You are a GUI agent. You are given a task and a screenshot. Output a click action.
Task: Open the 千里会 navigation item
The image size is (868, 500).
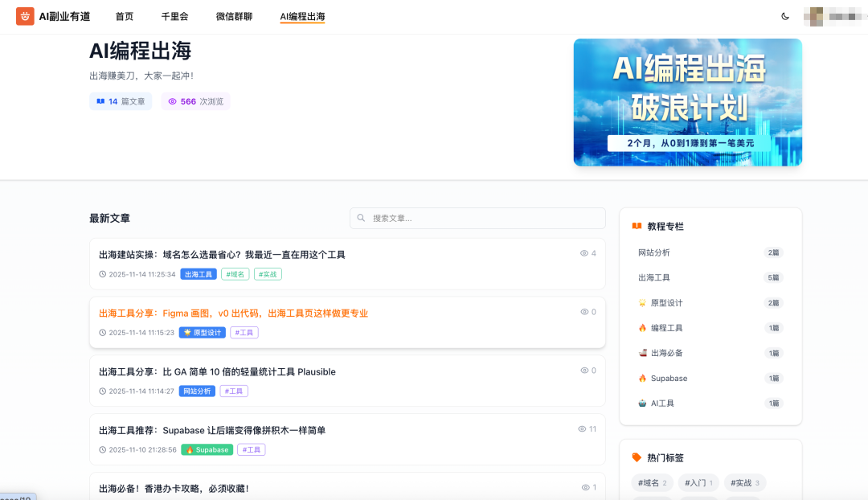[x=174, y=16]
